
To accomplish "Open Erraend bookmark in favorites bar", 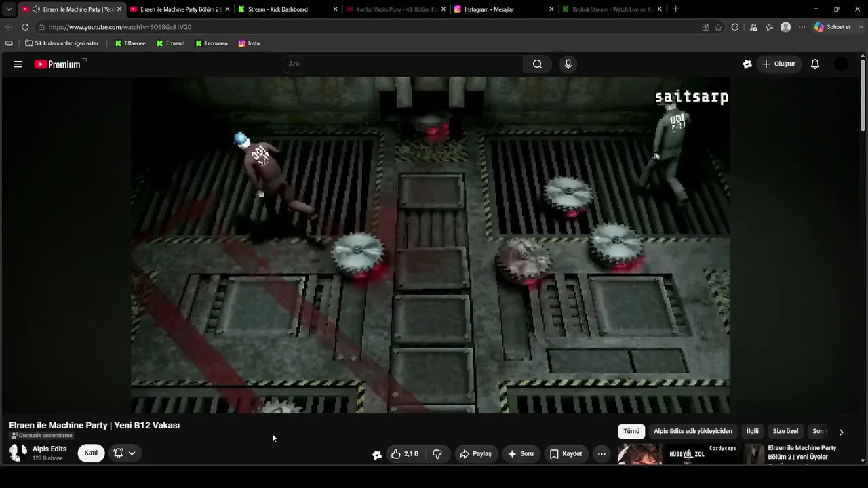I will [170, 43].
